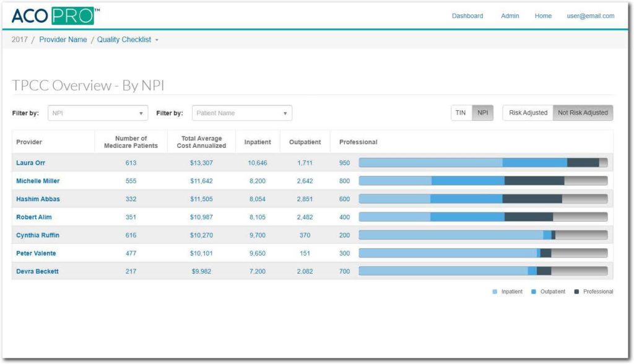
Task: Open the user@email.com account link
Action: (x=591, y=16)
